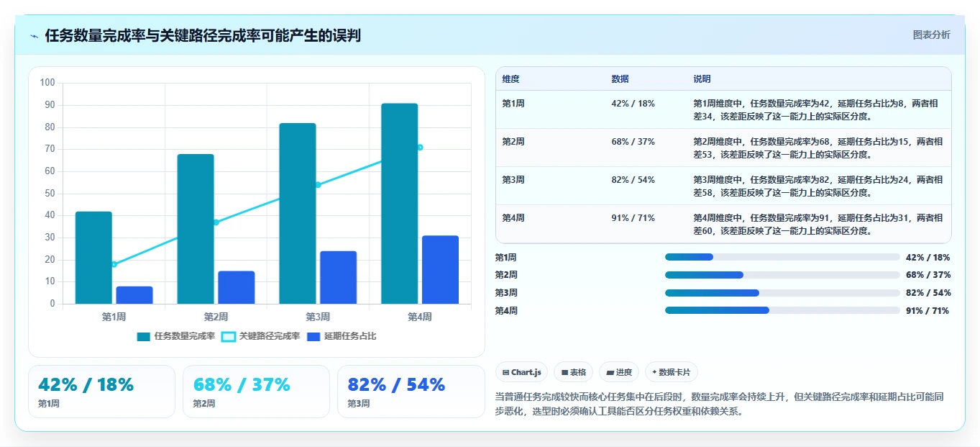This screenshot has width=980, height=447.
Task: Click the 数据 column header
Action: (x=620, y=79)
